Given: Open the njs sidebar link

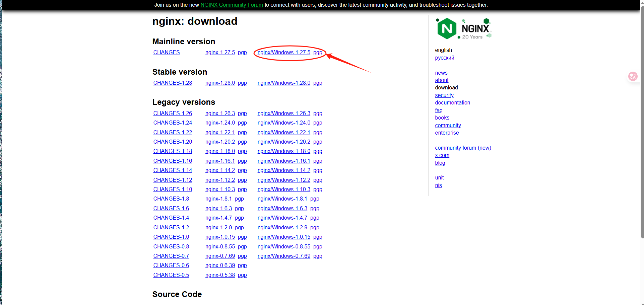Looking at the screenshot, I should (438, 185).
